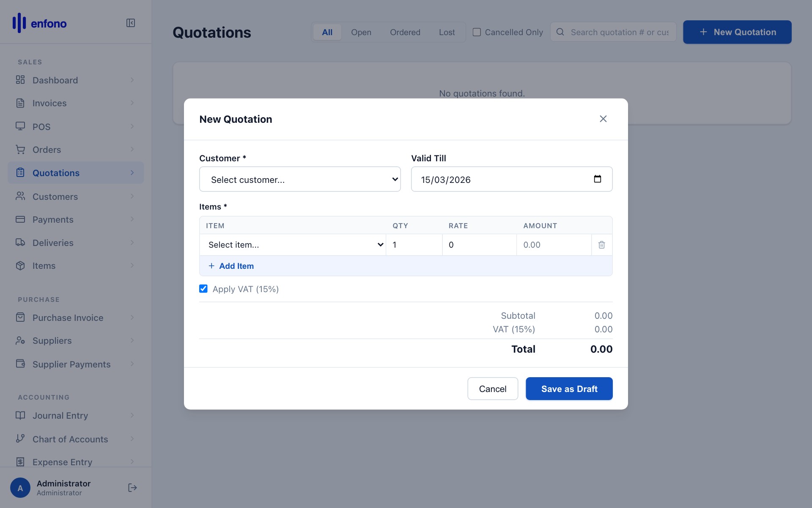Click the Save as Draft button

coord(569,388)
